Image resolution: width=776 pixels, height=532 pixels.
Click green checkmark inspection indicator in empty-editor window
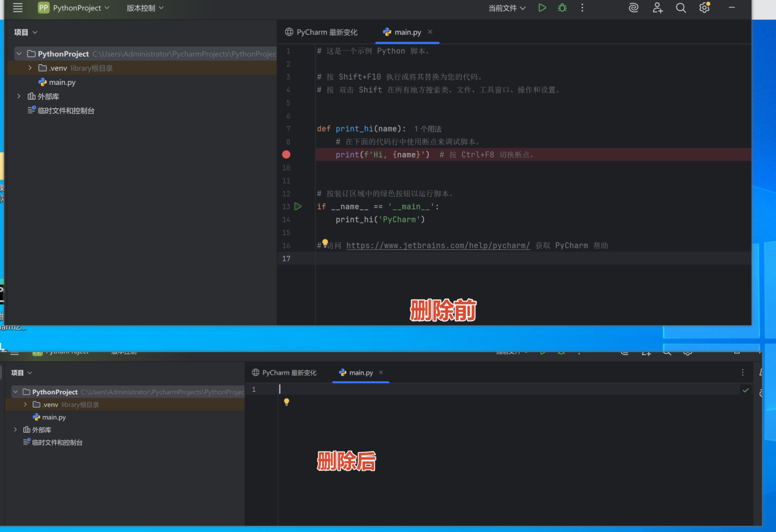(745, 390)
